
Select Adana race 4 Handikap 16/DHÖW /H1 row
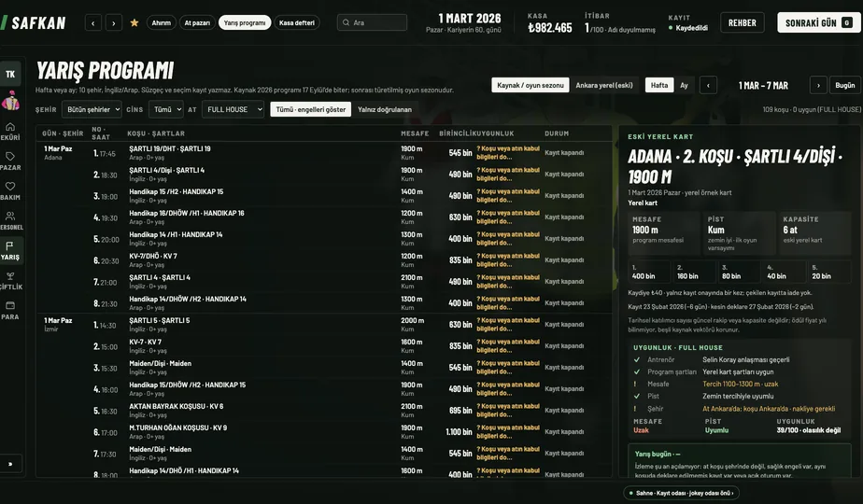(x=324, y=217)
